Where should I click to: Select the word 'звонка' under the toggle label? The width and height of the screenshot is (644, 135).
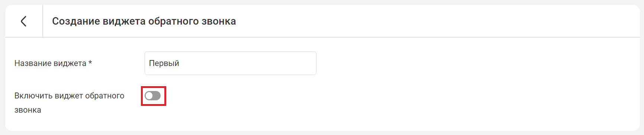[x=28, y=110]
